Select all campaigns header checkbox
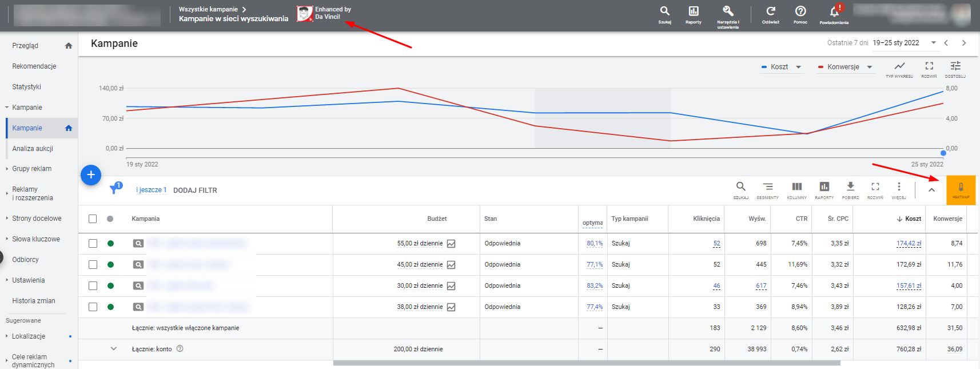 pyautogui.click(x=93, y=219)
